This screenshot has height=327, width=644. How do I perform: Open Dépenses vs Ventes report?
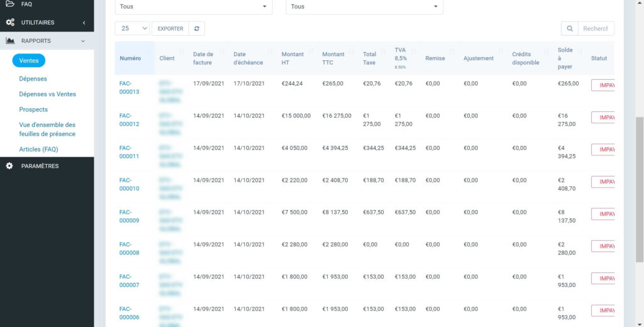(x=47, y=94)
